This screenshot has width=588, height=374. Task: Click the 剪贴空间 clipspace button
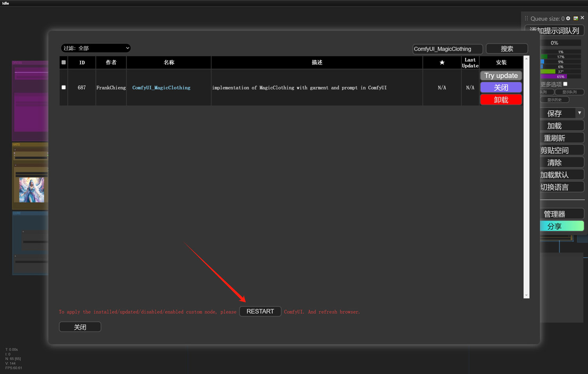[x=562, y=150]
